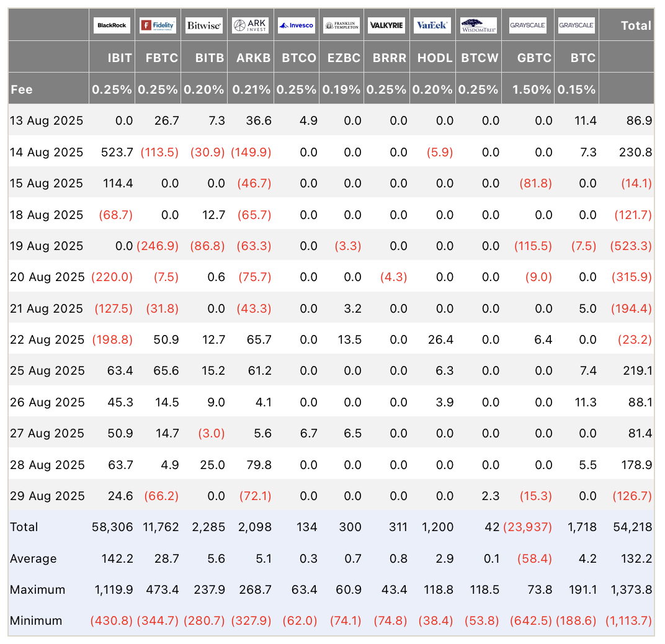The image size is (665, 644).
Task: Select the Franklin Templeton logo
Action: pyautogui.click(x=341, y=25)
